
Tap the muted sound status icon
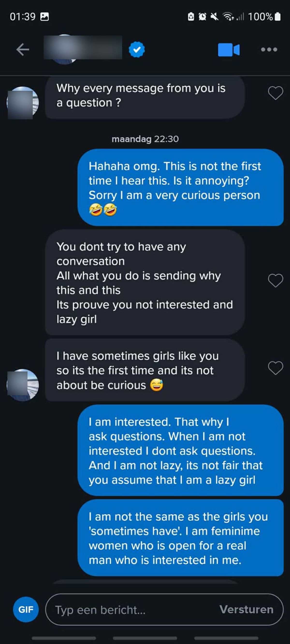click(x=214, y=17)
